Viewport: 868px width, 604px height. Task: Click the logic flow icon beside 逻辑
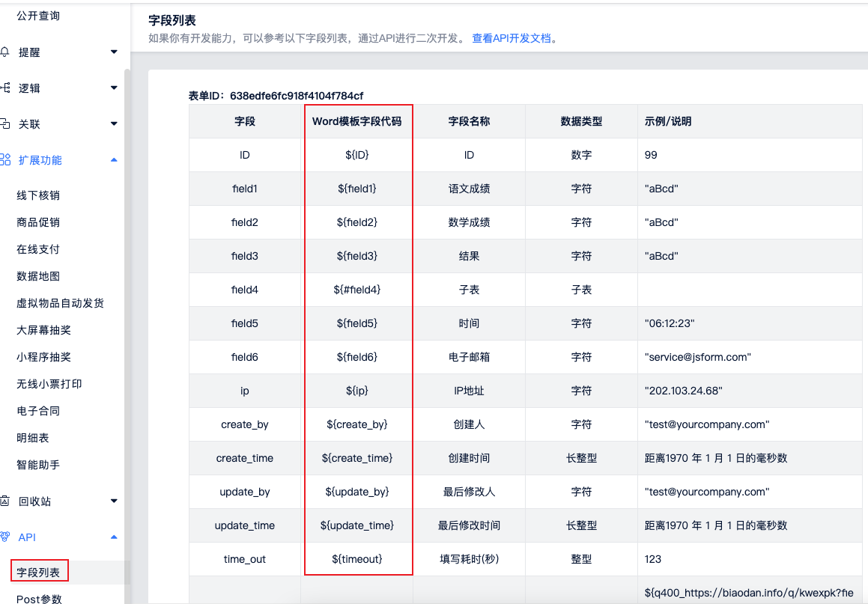5,88
